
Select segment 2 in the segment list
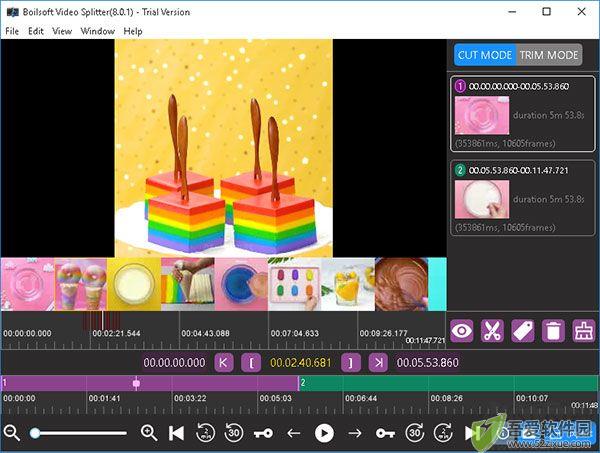click(x=523, y=198)
